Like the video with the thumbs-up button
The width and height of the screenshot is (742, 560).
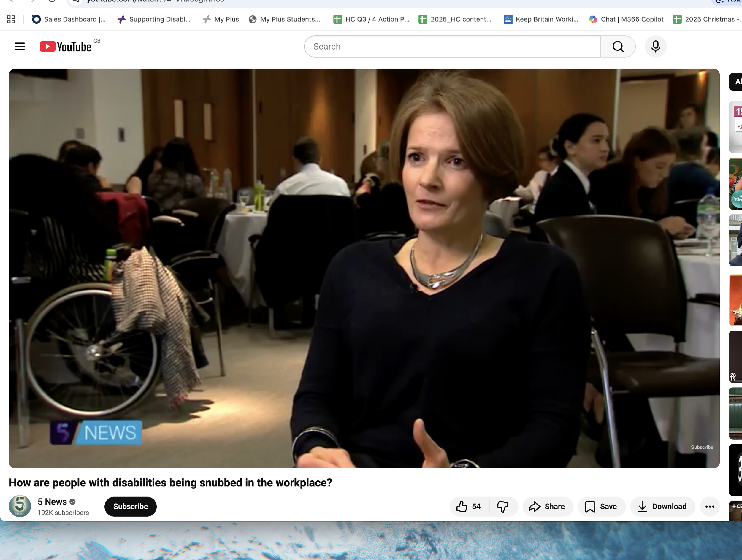[469, 506]
